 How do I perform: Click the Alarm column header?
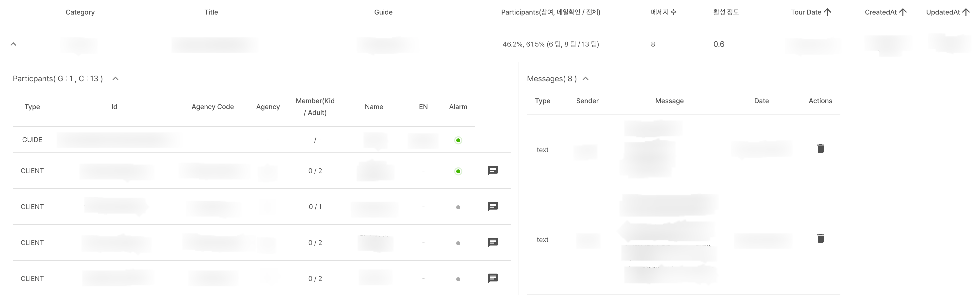tap(458, 107)
